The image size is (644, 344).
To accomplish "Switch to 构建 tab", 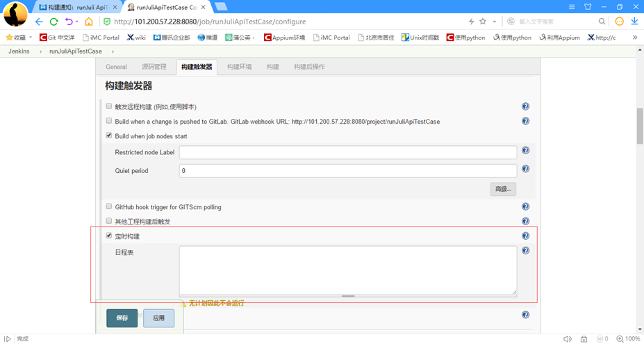I will 273,67.
